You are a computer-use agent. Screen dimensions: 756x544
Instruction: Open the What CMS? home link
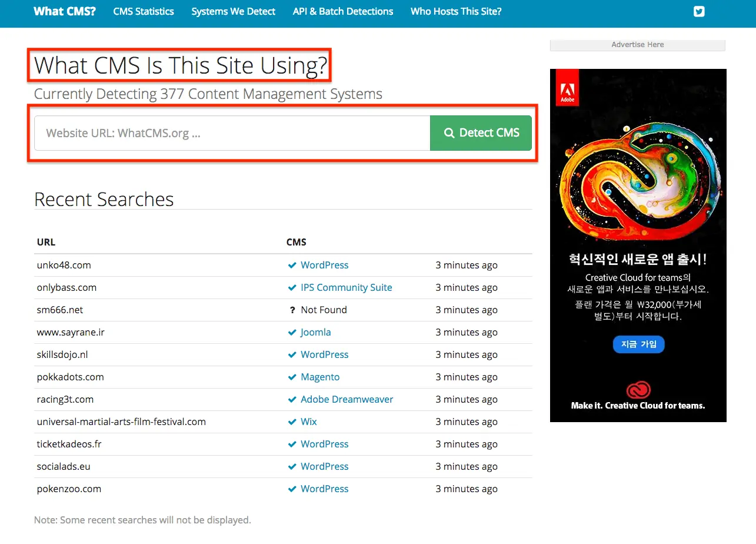point(65,11)
